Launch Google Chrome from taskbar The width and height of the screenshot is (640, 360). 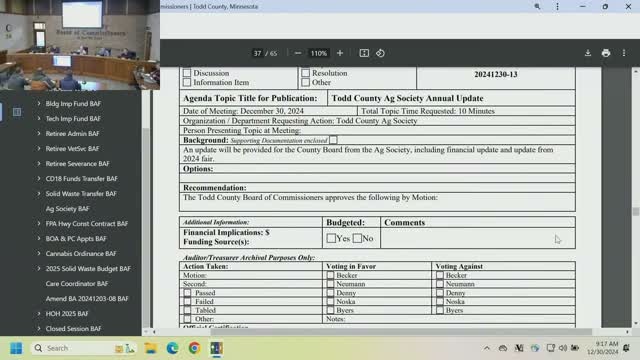194,348
